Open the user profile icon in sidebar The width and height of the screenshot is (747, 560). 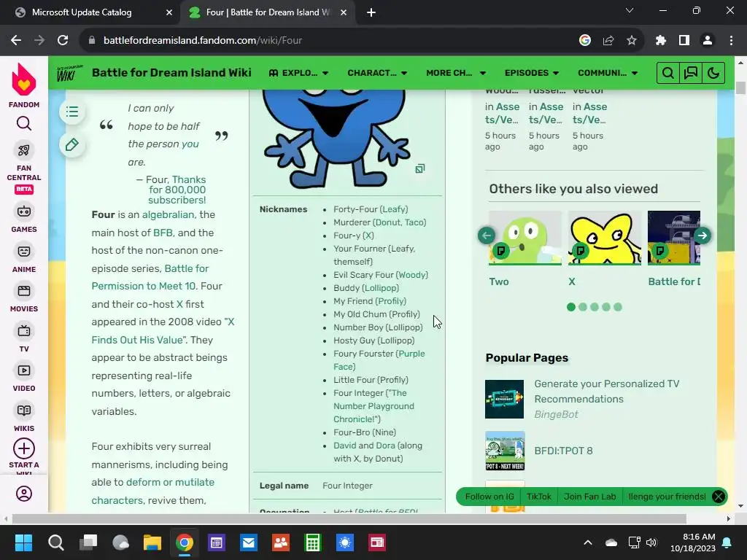(x=24, y=494)
